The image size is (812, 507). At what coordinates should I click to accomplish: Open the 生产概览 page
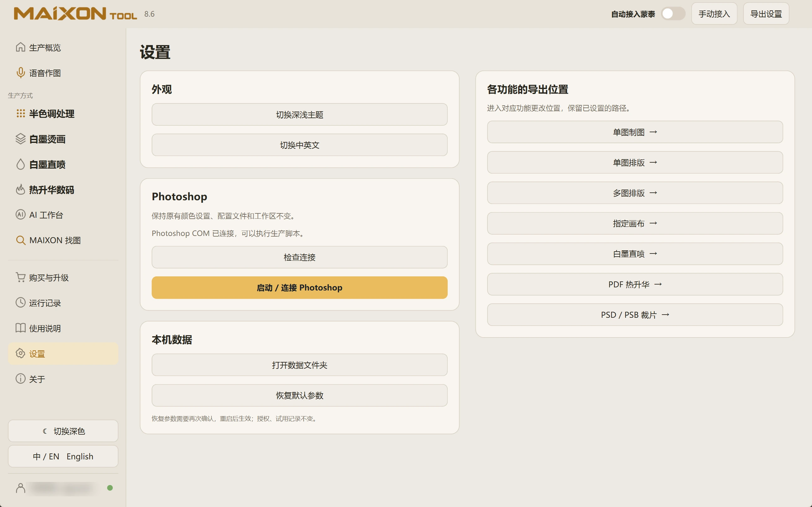[x=63, y=47]
